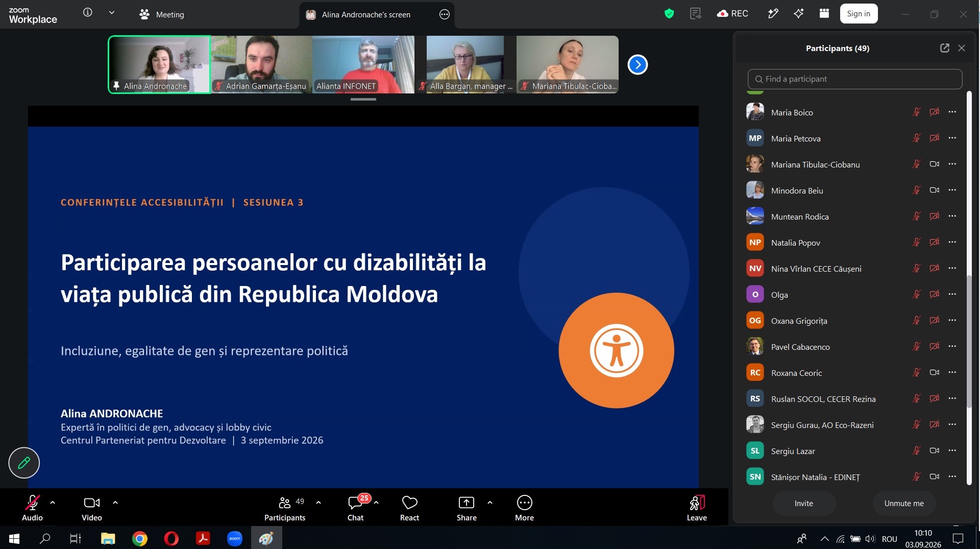The width and height of the screenshot is (980, 549).
Task: Open more options for Nina Vîrlan CECE Căușeni
Action: 952,268
